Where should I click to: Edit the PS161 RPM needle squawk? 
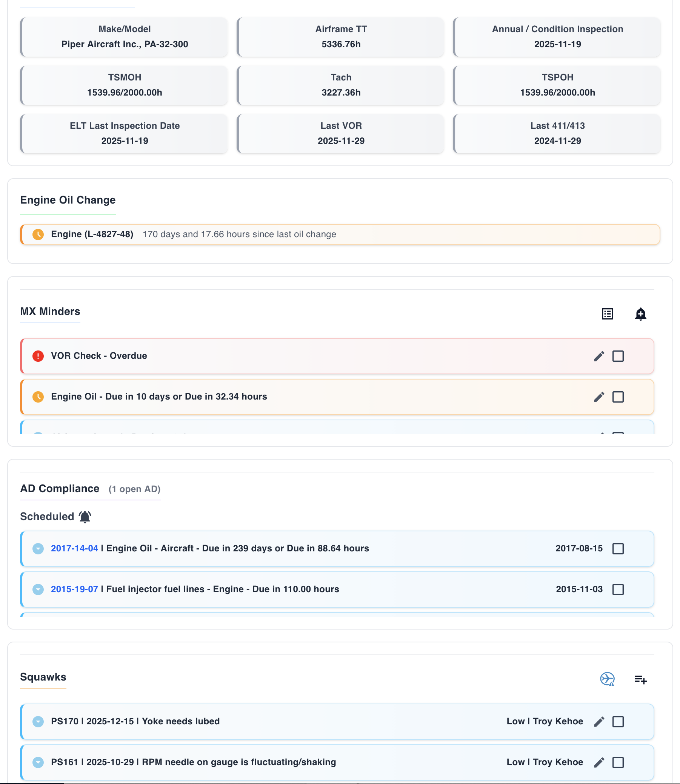[x=599, y=762]
